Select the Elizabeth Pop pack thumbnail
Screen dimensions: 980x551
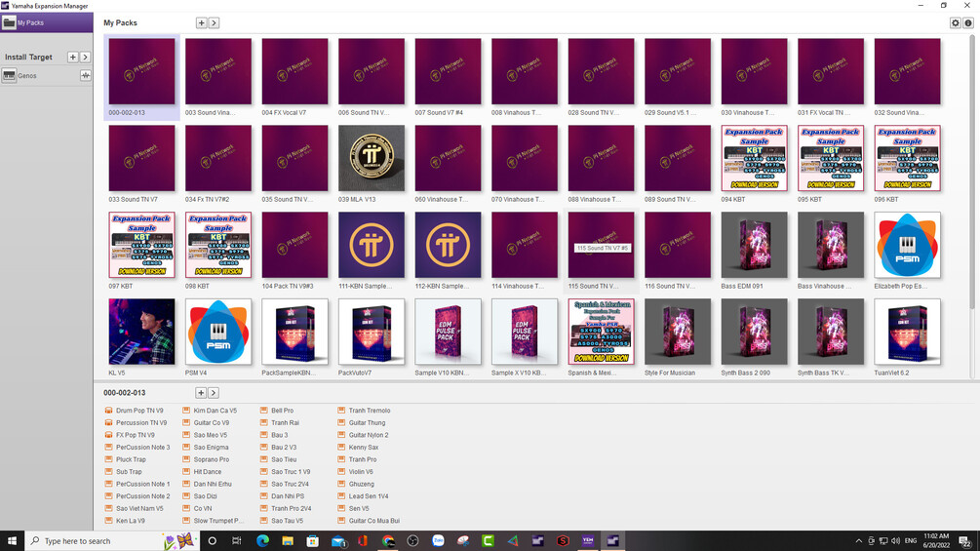pos(908,245)
